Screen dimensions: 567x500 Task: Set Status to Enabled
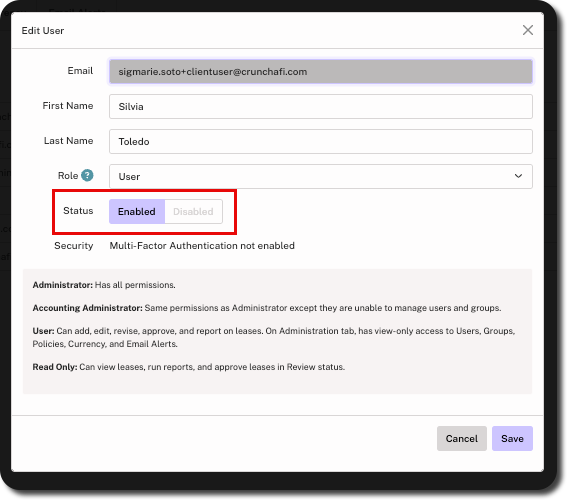click(x=137, y=211)
